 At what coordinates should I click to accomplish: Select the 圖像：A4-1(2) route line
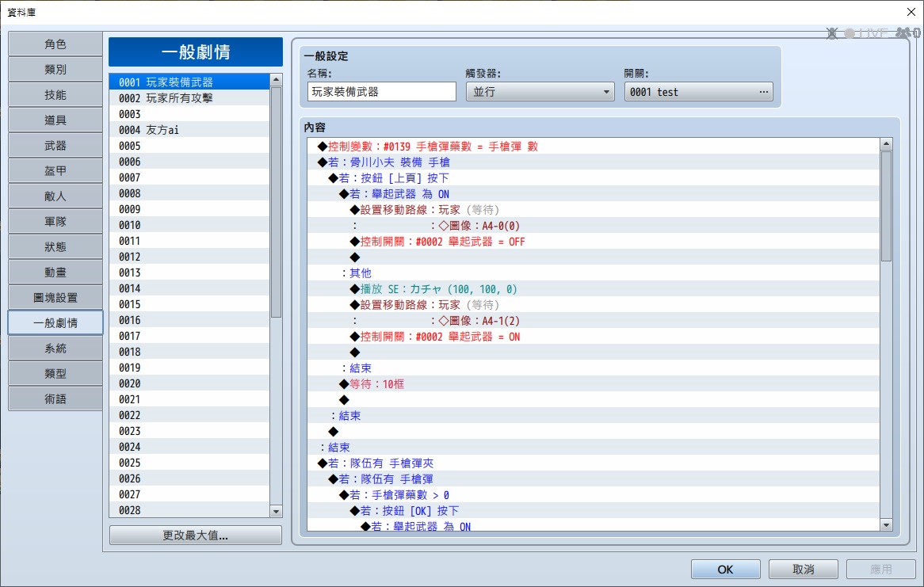pos(594,321)
